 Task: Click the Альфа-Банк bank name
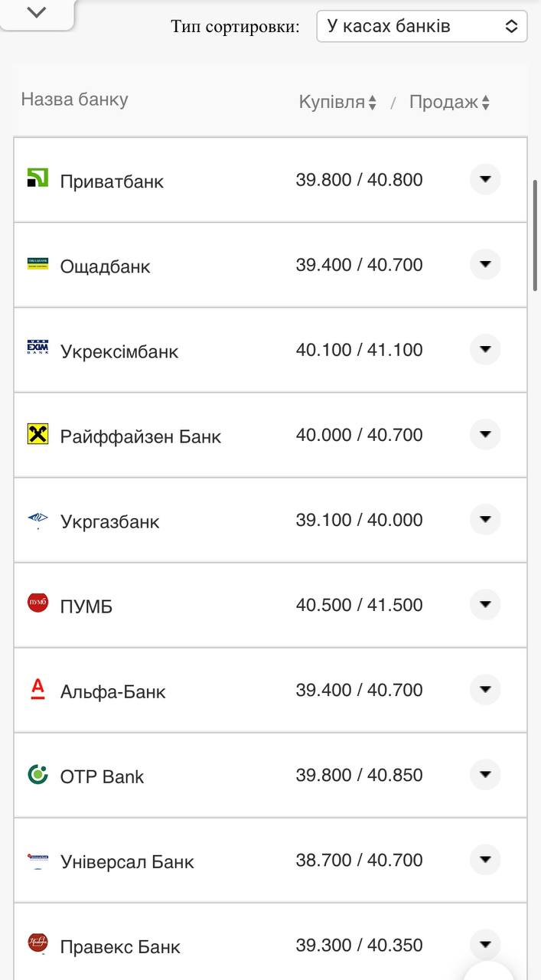(x=112, y=691)
